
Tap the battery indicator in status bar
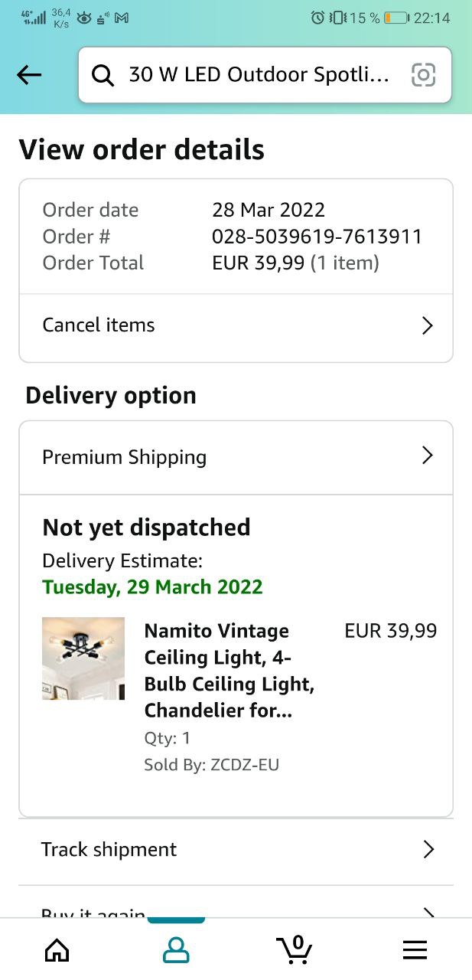point(396,18)
